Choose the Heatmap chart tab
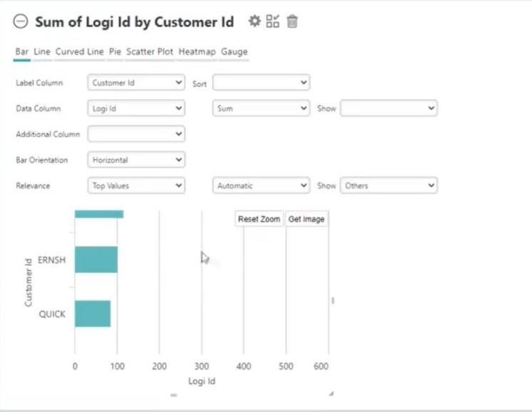The image size is (532, 412). (197, 51)
